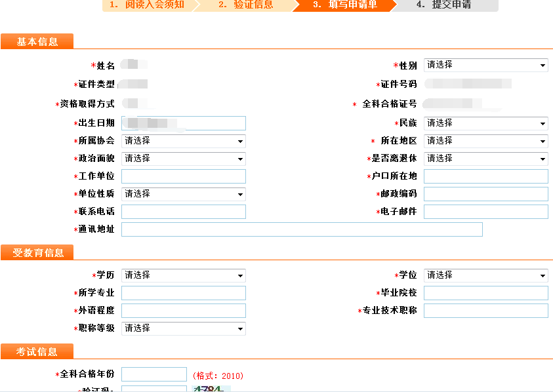Focus the 电子邮件 email input field
553x392 pixels.
[x=485, y=212]
